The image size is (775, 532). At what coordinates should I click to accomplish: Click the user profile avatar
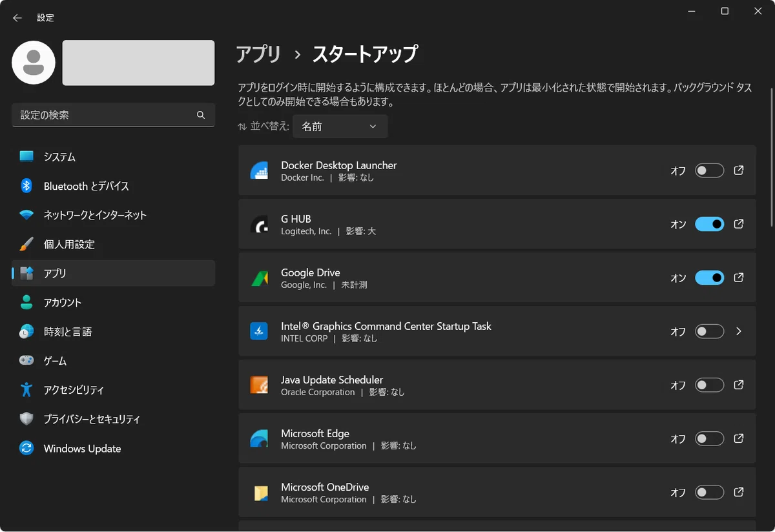(x=34, y=63)
